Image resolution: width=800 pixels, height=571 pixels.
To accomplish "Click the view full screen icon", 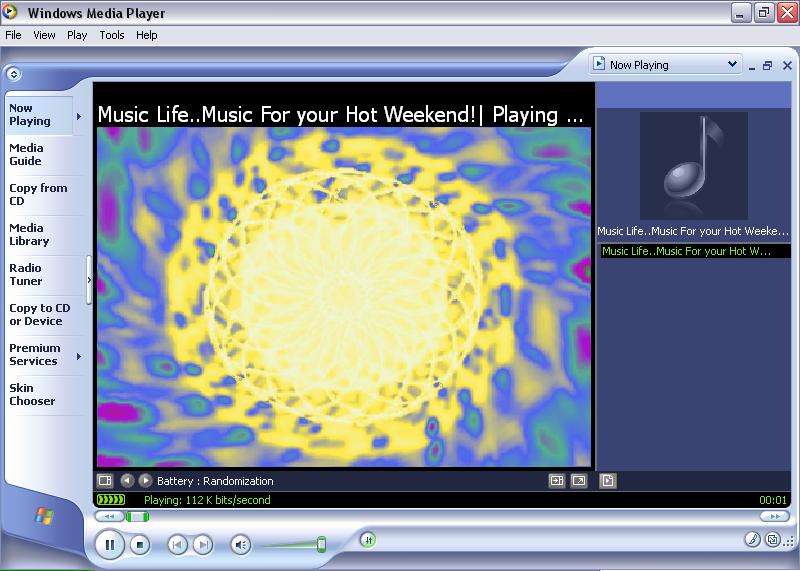I will [x=579, y=481].
